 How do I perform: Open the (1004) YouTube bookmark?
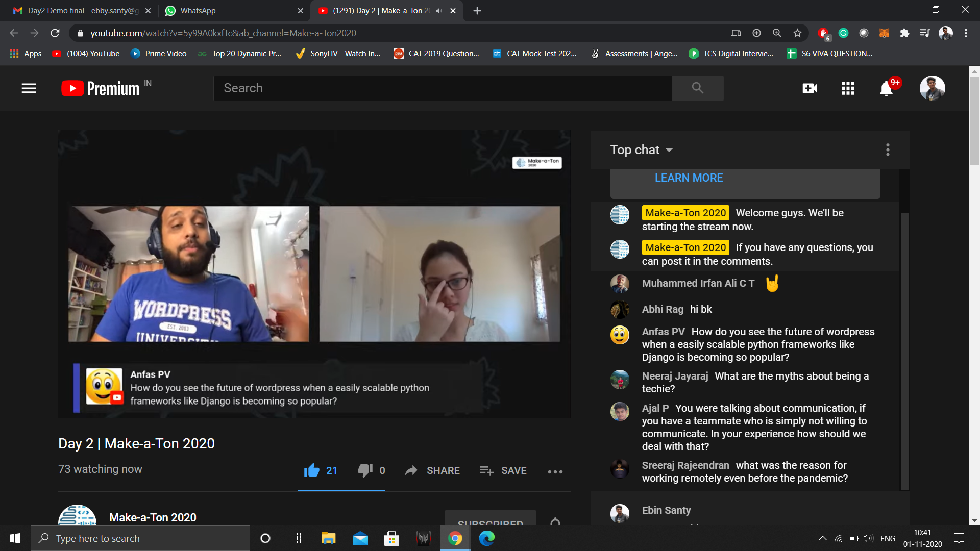(86, 54)
